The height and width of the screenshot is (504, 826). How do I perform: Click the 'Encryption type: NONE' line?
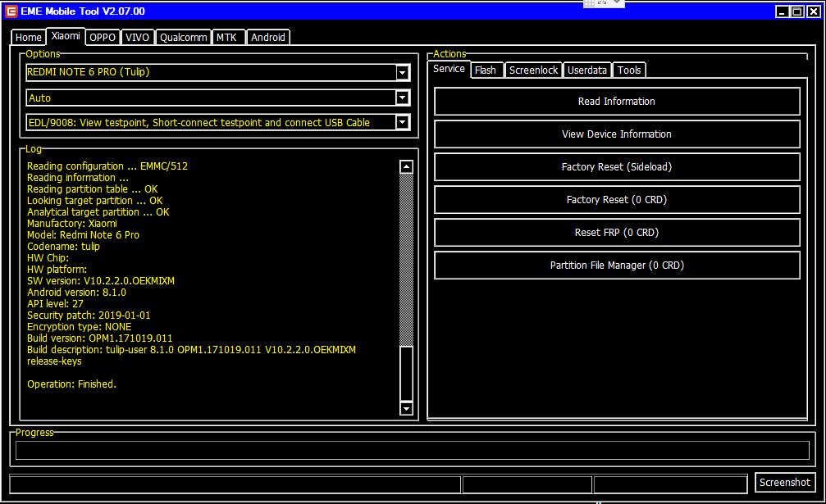pyautogui.click(x=79, y=327)
